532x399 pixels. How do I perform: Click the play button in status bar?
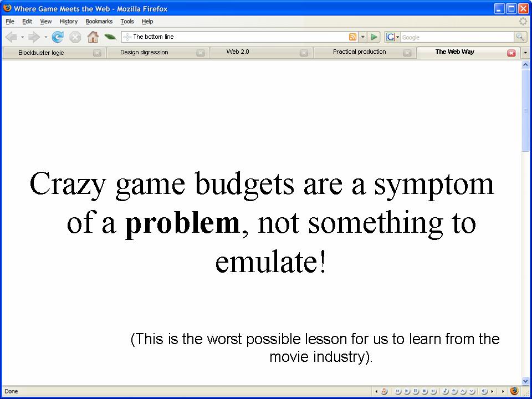[x=407, y=391]
